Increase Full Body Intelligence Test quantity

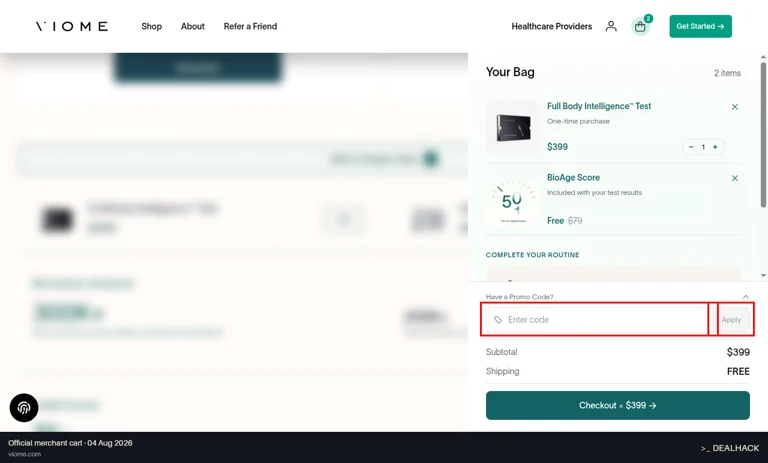715,147
